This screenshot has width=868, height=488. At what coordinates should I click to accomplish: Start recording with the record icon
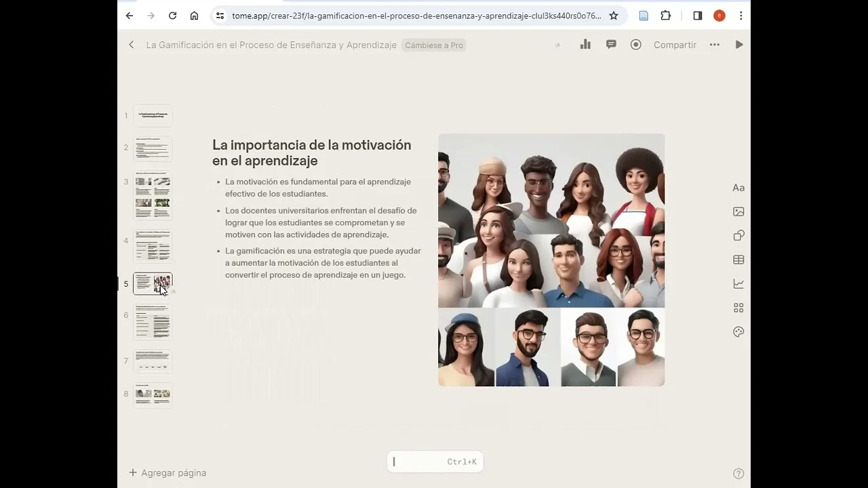[x=635, y=45]
